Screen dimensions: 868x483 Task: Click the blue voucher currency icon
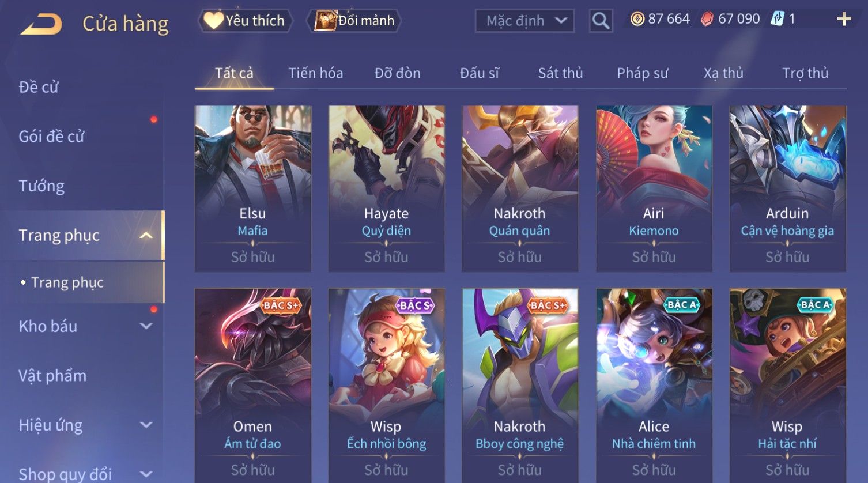click(778, 20)
